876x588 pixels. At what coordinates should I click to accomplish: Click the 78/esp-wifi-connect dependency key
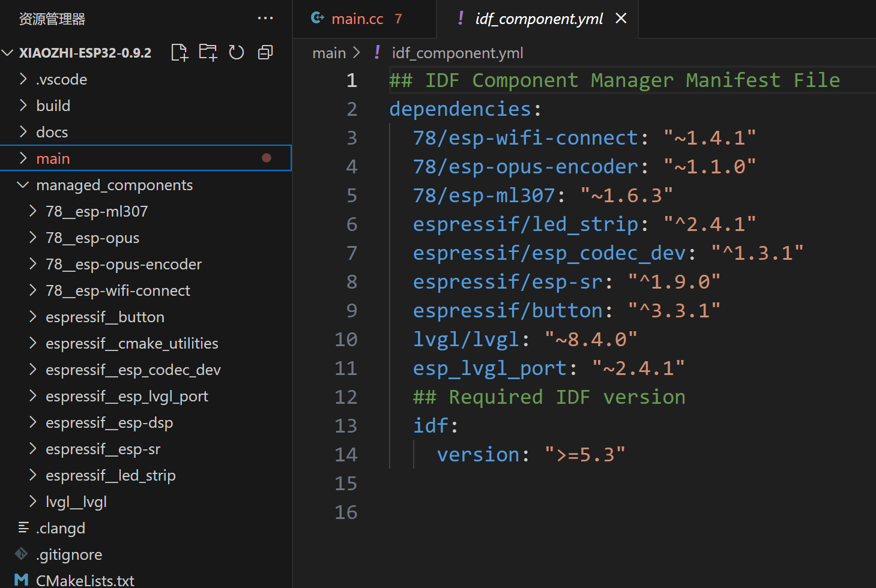(x=525, y=138)
